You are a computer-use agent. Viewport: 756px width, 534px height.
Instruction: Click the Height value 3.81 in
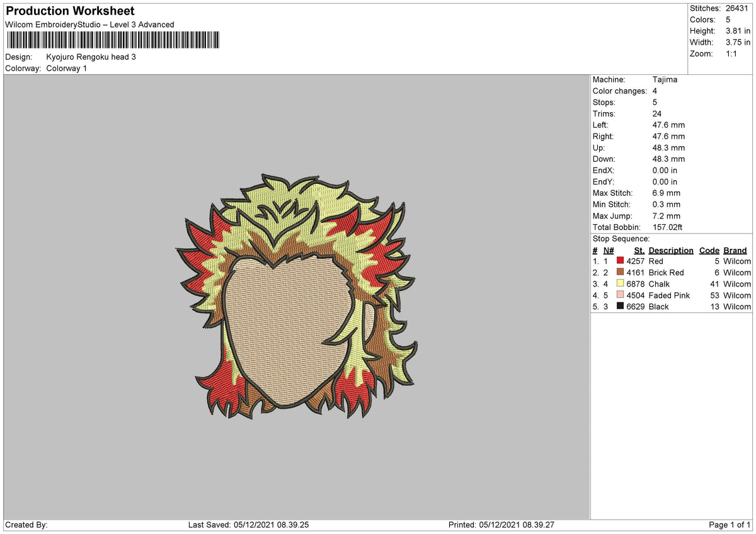[738, 31]
